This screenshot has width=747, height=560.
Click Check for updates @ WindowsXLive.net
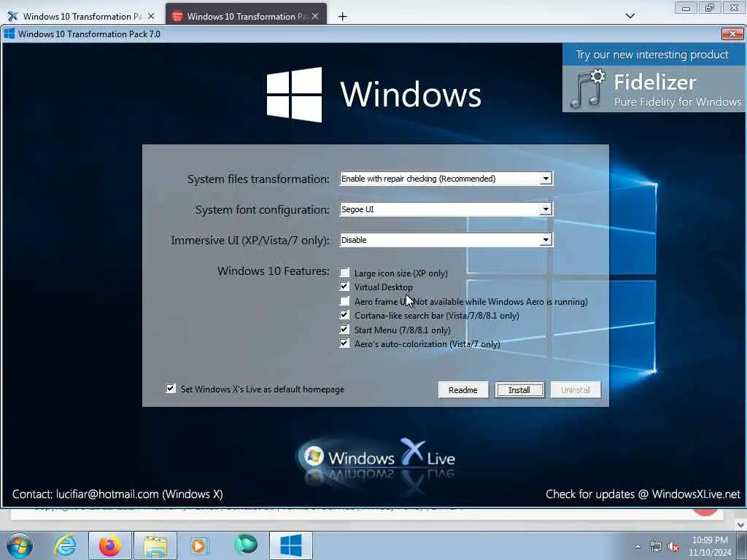(x=643, y=494)
